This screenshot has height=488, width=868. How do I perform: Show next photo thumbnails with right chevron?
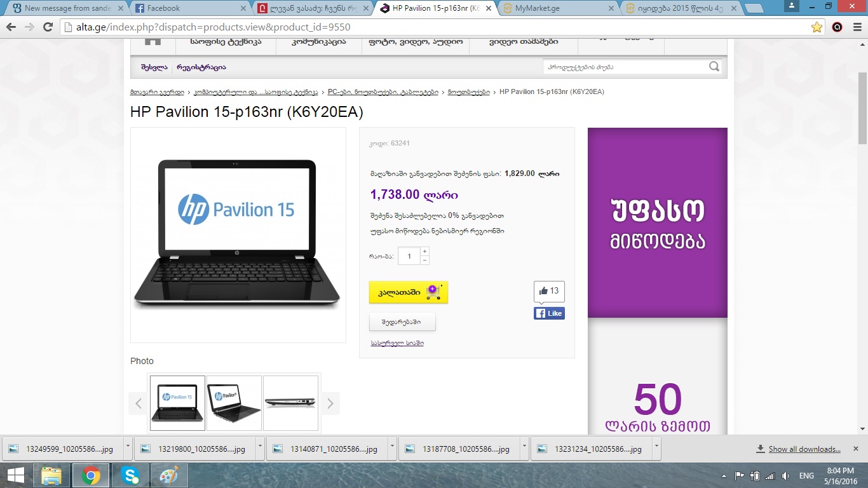330,403
